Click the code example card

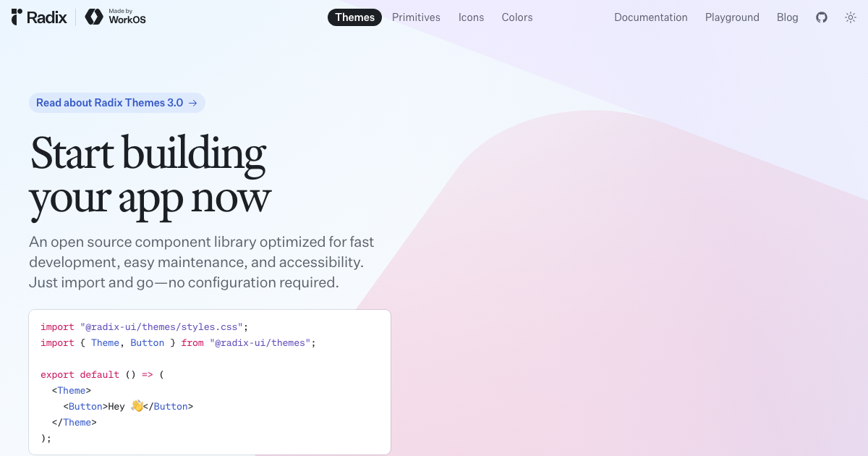coord(209,381)
